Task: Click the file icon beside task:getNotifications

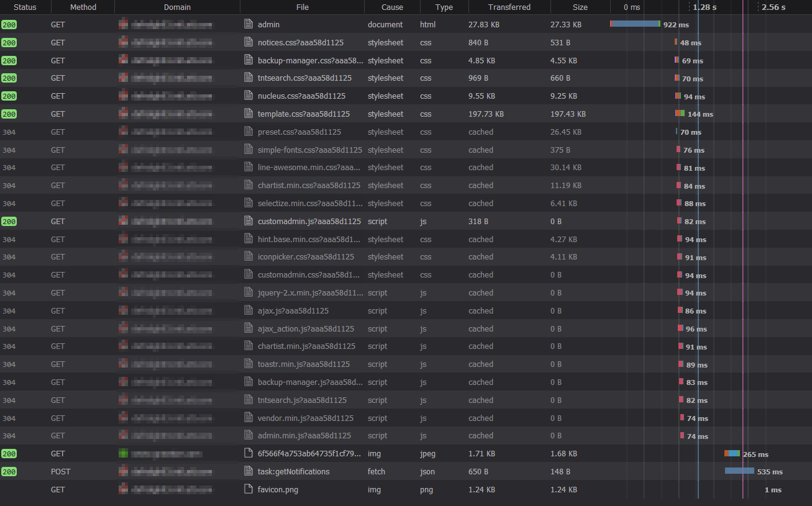Action: click(247, 471)
